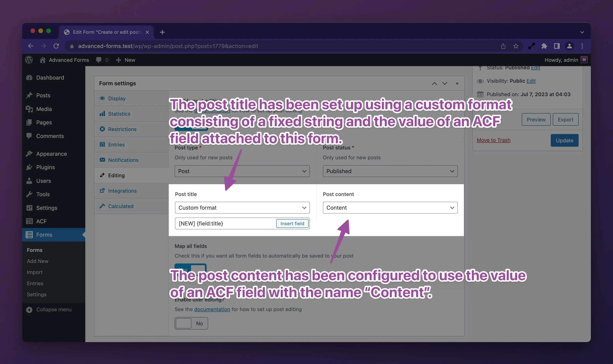Switch to Statistics settings tab
Viewport: 613px width, 364px height.
pyautogui.click(x=131, y=114)
